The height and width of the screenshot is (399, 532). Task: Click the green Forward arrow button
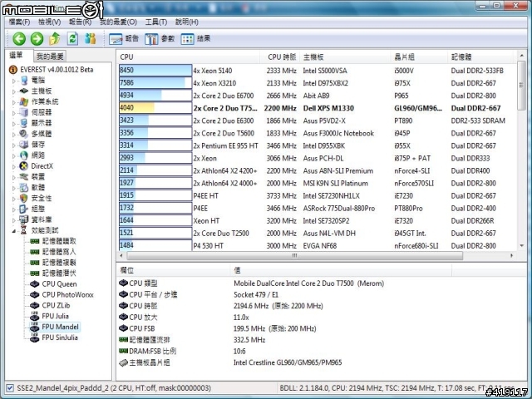pyautogui.click(x=37, y=39)
